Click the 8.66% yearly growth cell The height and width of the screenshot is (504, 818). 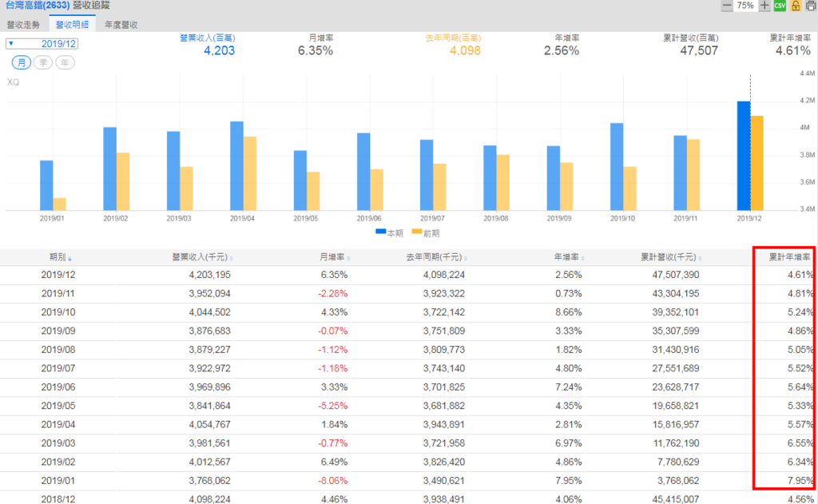coord(569,312)
